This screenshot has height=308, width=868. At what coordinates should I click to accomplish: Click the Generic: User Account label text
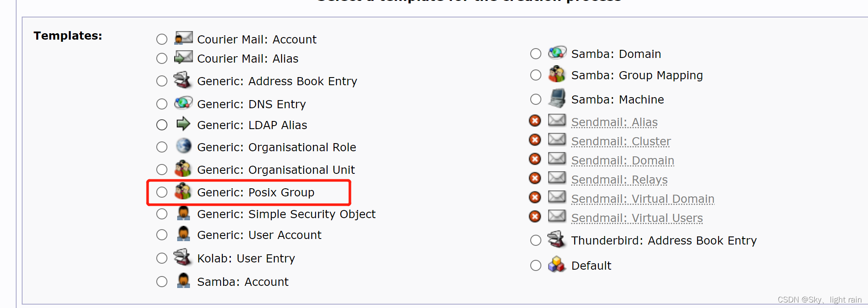259,235
